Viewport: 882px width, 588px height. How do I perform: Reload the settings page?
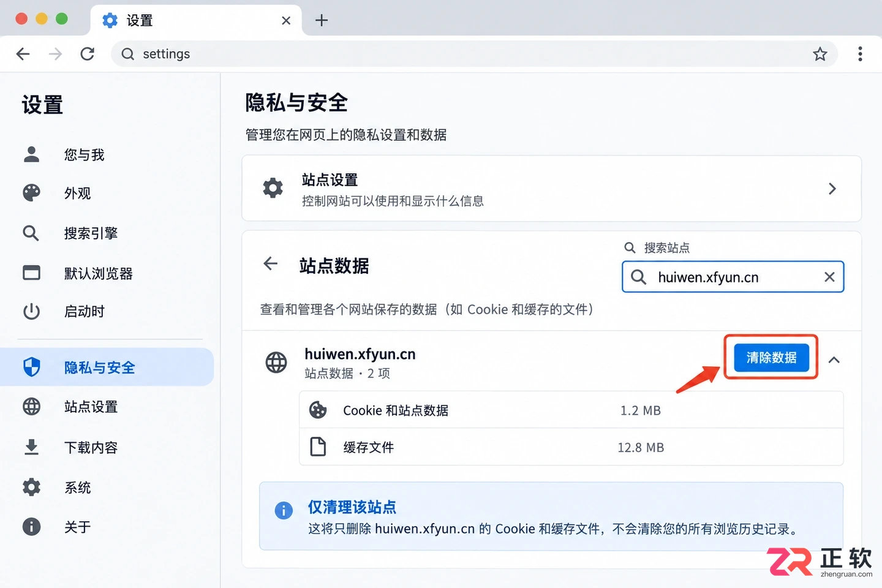[x=88, y=54]
